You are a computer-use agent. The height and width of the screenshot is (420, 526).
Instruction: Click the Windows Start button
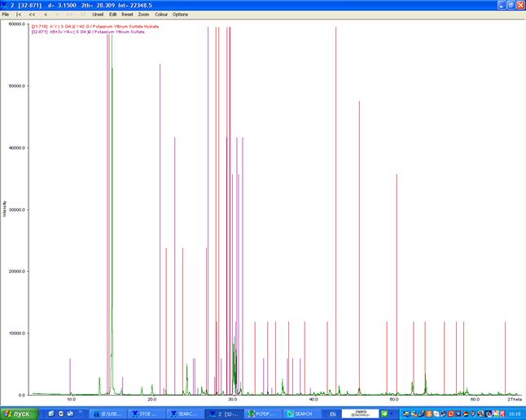(20, 413)
